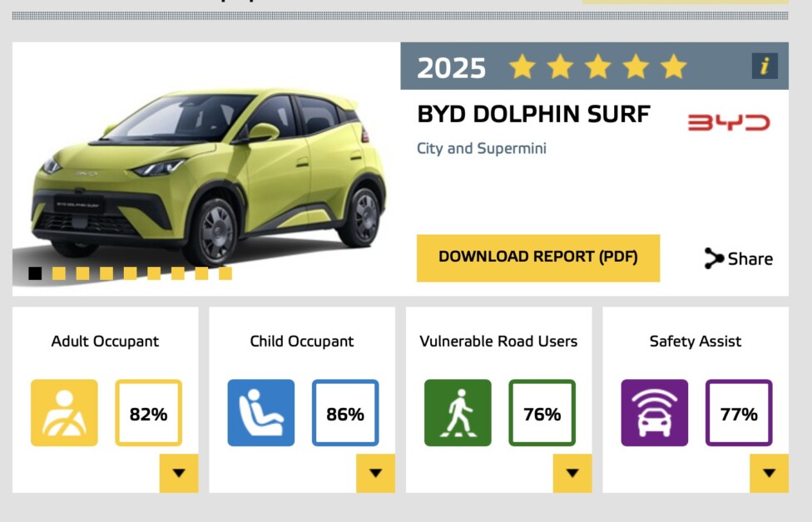Click the Child Occupant seat icon
This screenshot has height=522, width=812.
coord(261,413)
